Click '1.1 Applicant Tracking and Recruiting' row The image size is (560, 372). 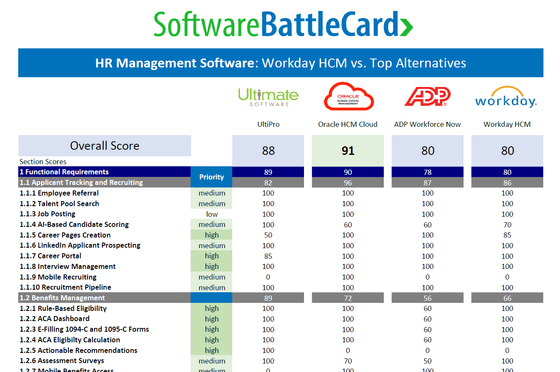coord(105,182)
